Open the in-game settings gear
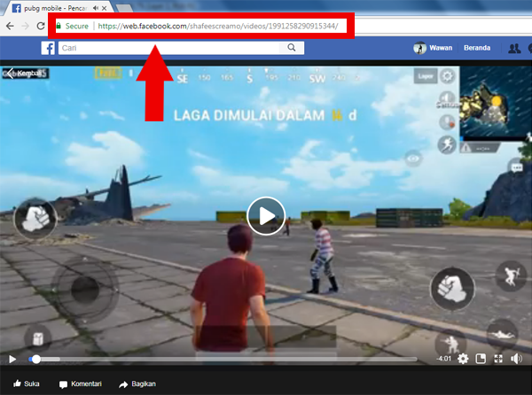The width and height of the screenshot is (532, 395). (448, 76)
